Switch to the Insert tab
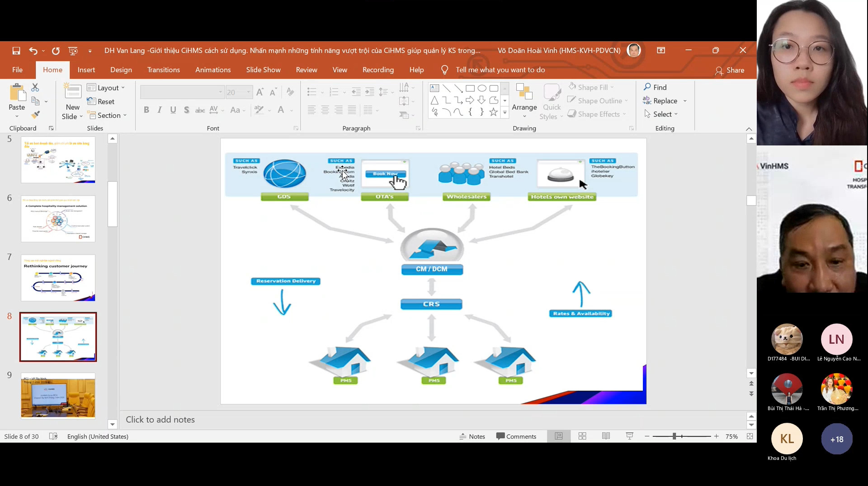The height and width of the screenshot is (486, 868). (86, 70)
